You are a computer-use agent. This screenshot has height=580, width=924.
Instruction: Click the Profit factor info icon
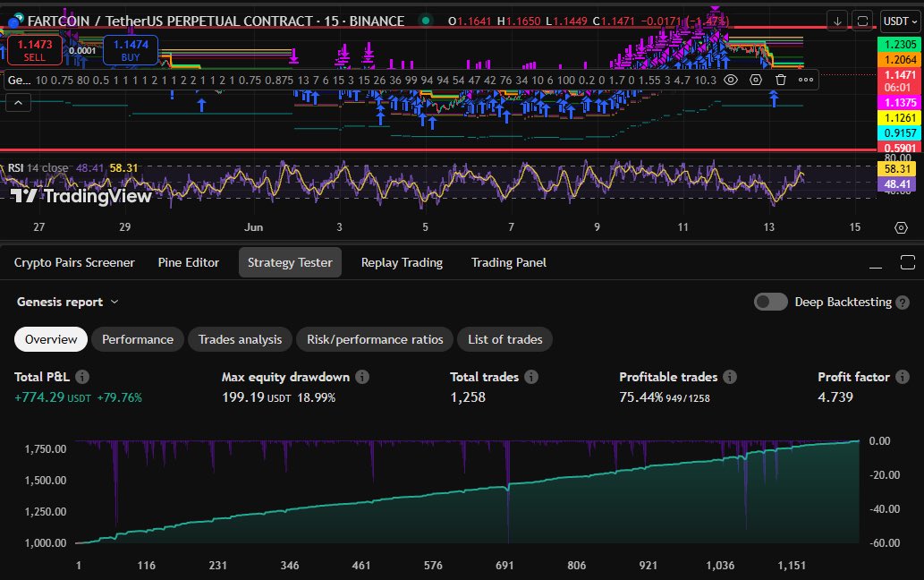tap(903, 377)
